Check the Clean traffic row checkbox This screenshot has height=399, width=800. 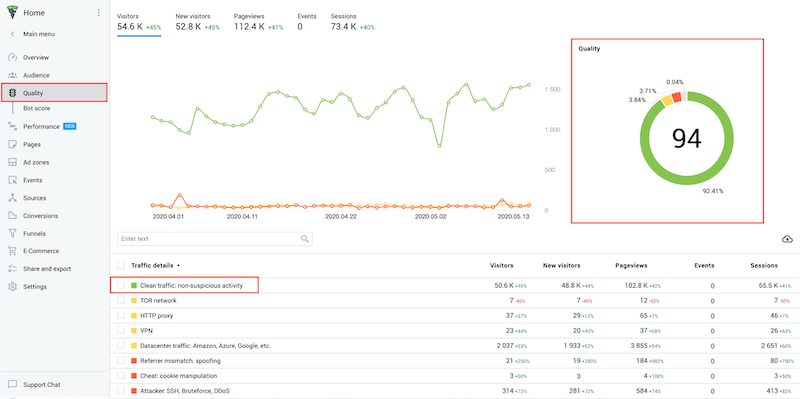[121, 286]
